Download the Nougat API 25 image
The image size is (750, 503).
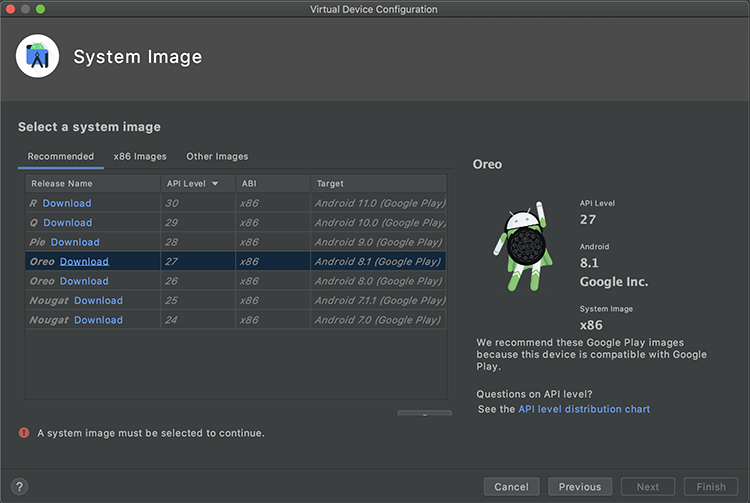(98, 301)
